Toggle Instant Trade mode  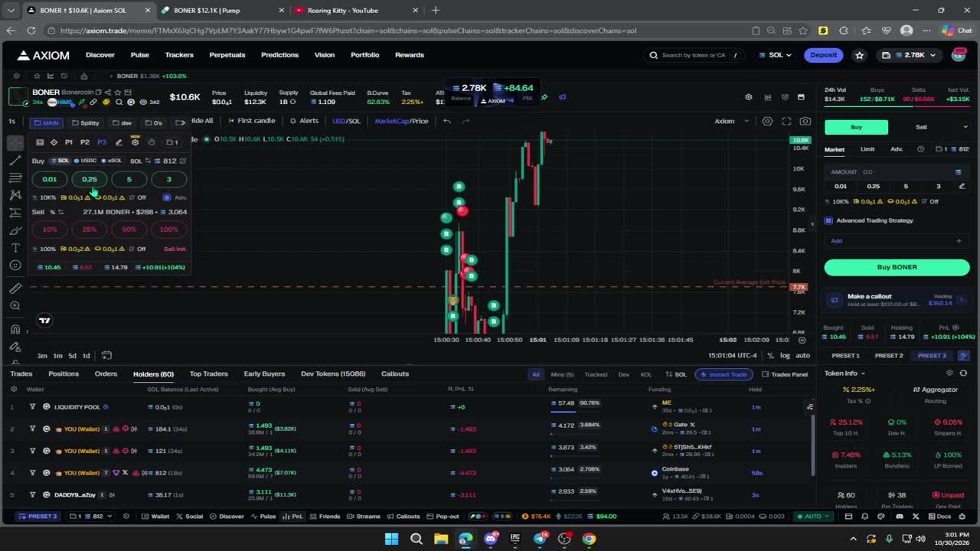coord(723,374)
